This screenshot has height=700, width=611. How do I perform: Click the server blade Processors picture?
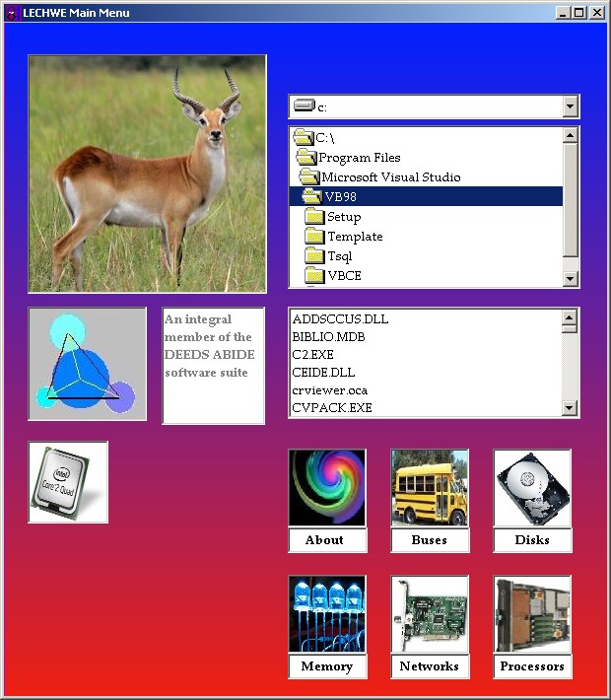coord(532,614)
